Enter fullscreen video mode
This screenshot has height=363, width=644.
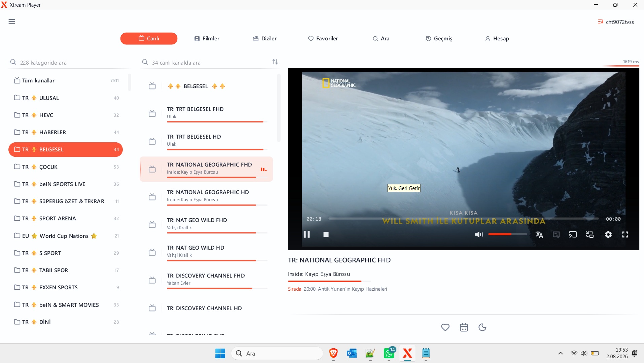[x=625, y=234]
